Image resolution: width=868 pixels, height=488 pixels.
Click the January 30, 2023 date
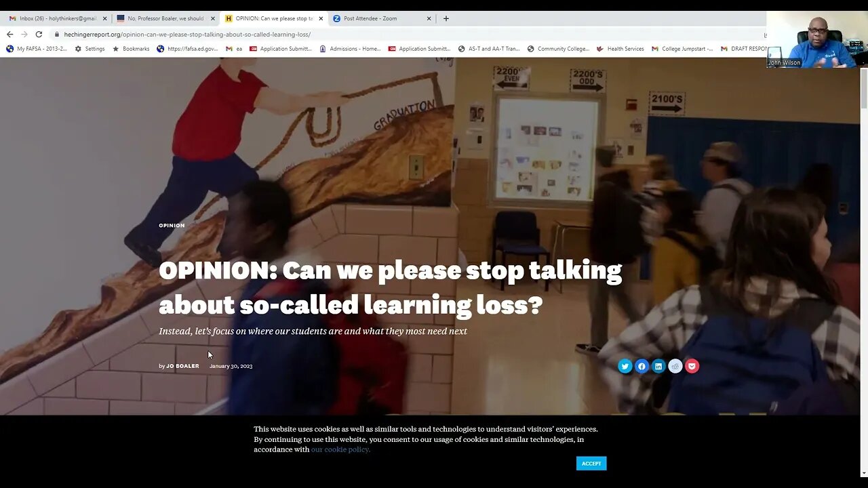click(231, 366)
